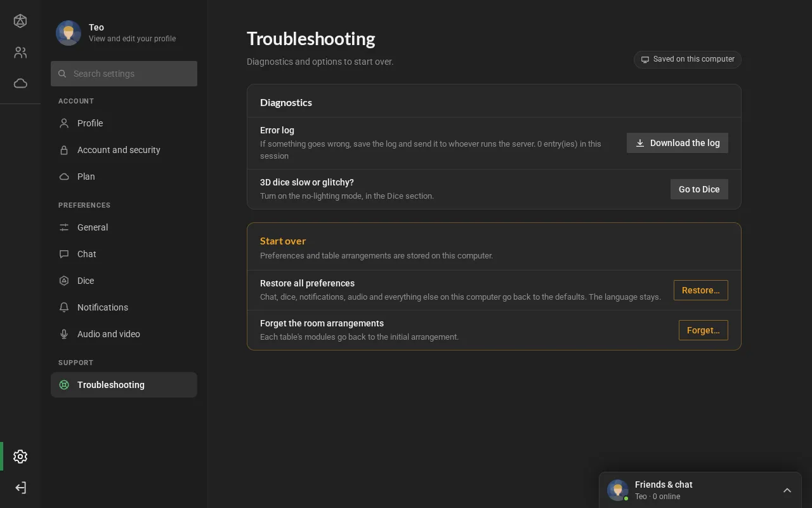Click the 3D dice slow or glitchy? label
Screen dimensions: 812x508
tap(307, 182)
